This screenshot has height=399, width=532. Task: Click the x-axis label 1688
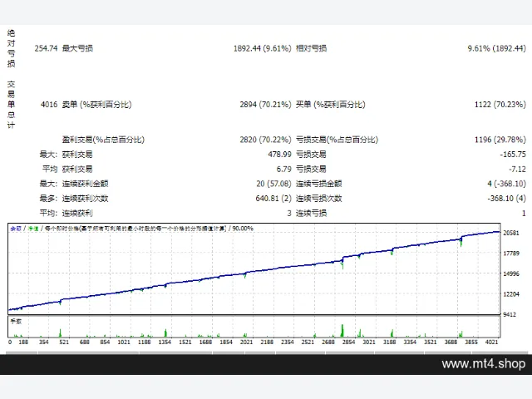pyautogui.click(x=205, y=342)
